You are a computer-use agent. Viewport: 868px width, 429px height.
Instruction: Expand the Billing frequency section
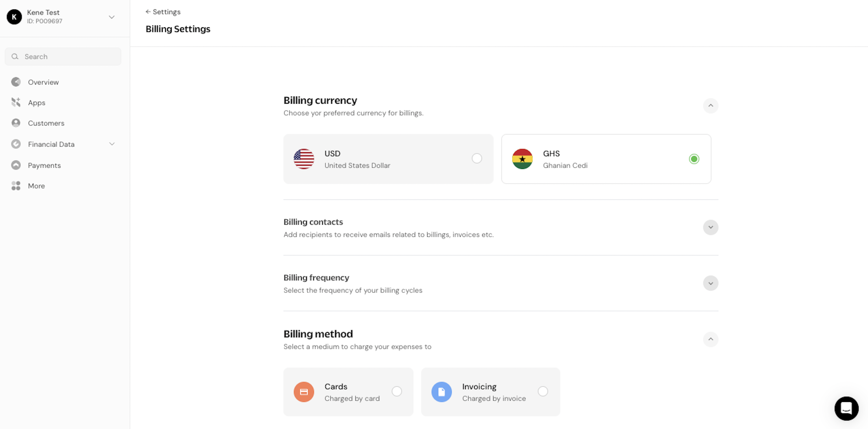[710, 283]
